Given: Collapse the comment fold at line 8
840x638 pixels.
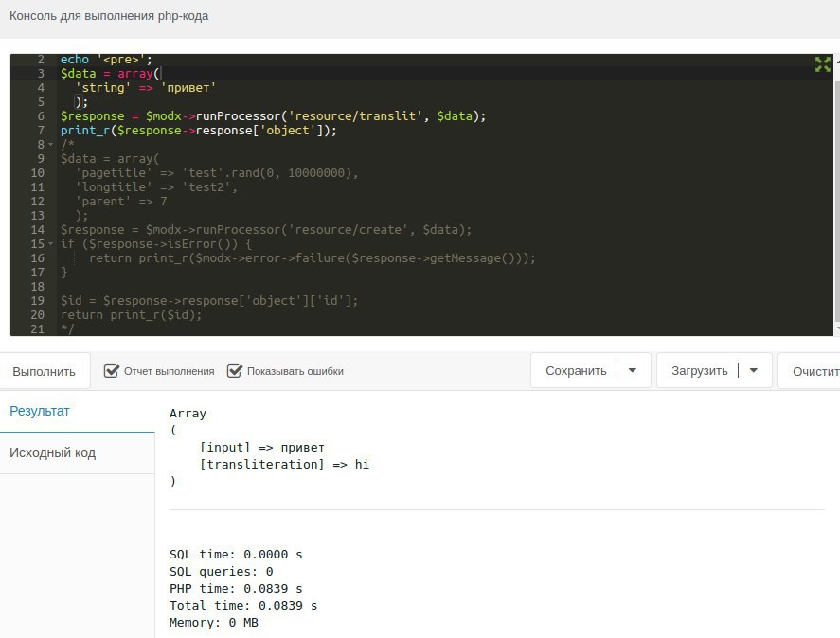Looking at the screenshot, I should click(x=51, y=145).
